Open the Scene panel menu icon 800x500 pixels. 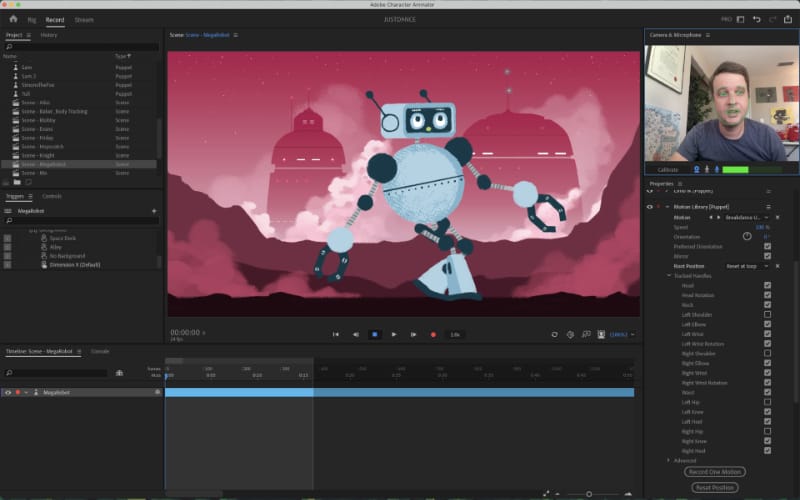[x=235, y=35]
